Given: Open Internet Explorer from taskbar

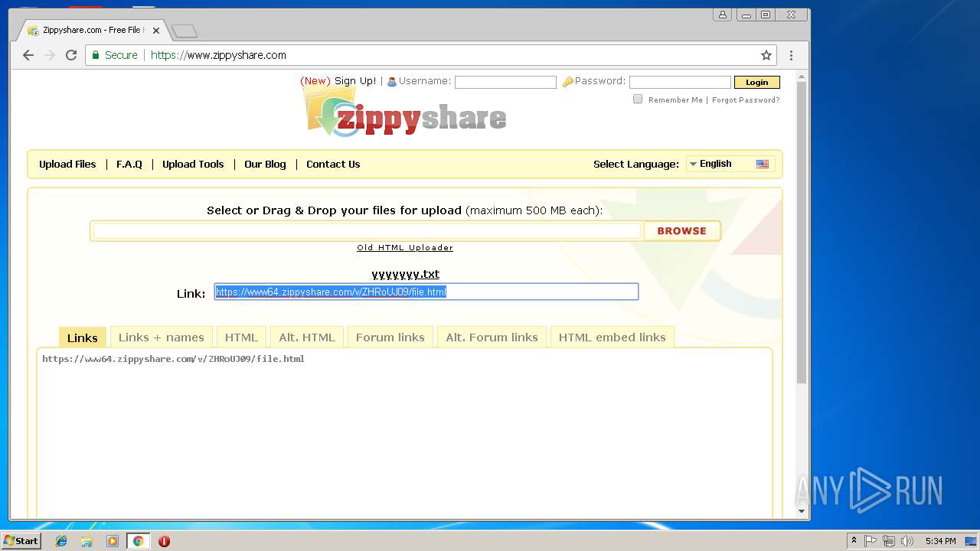Looking at the screenshot, I should [61, 541].
